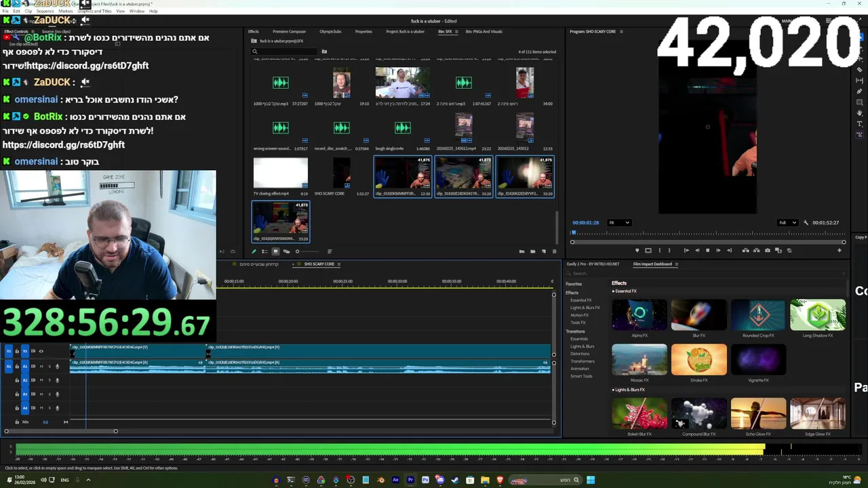Open Photoshop from the taskbar
The image size is (868, 488).
pyautogui.click(x=425, y=480)
